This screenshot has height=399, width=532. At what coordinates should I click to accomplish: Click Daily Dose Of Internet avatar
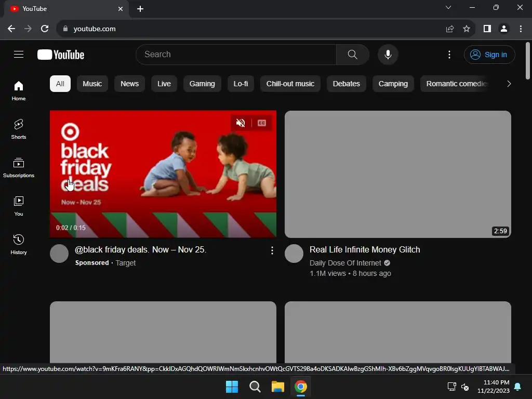point(294,254)
